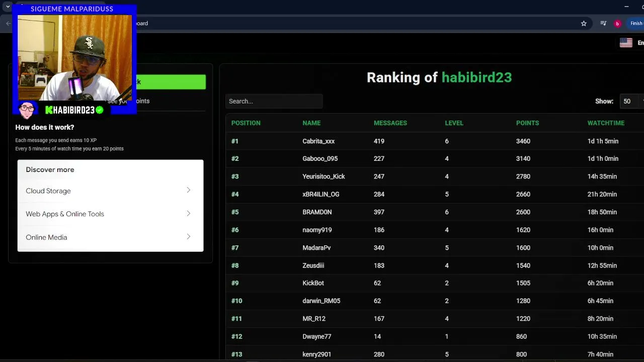
Task: Open the Web Apps & Online Tools link
Action: (65, 214)
